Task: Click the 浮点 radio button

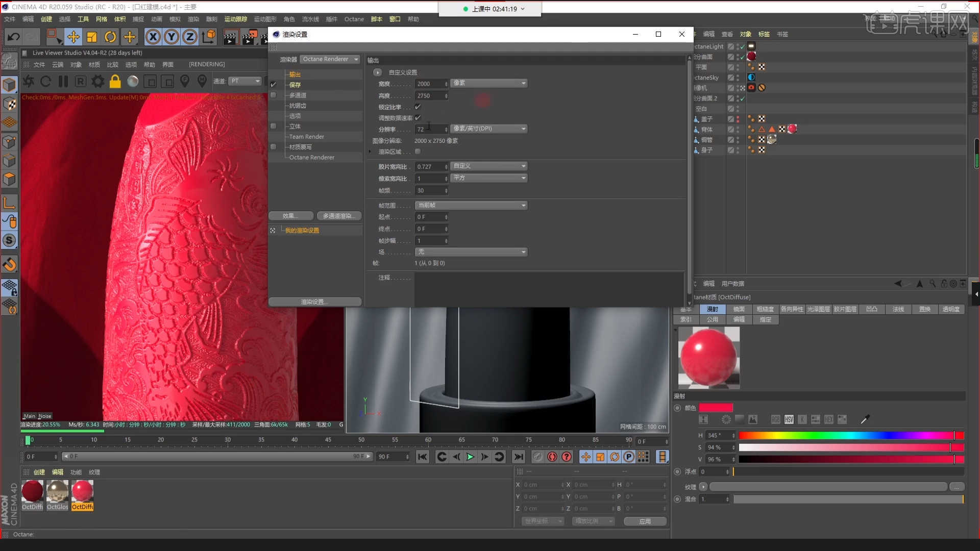Action: pyautogui.click(x=677, y=472)
